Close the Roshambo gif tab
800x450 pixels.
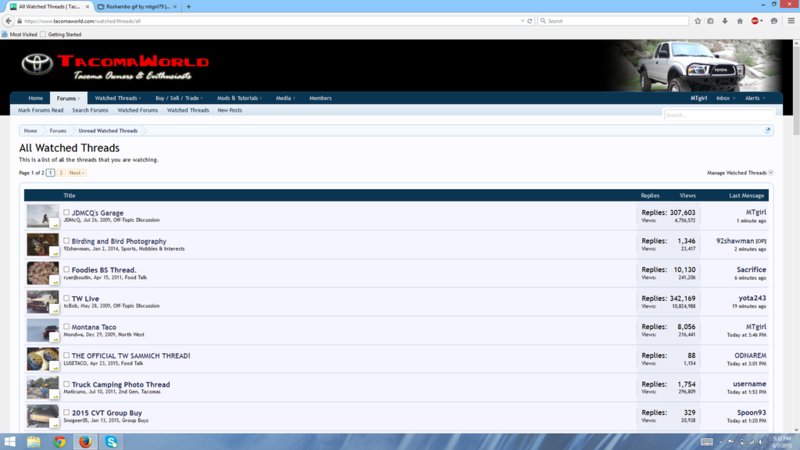pyautogui.click(x=175, y=7)
